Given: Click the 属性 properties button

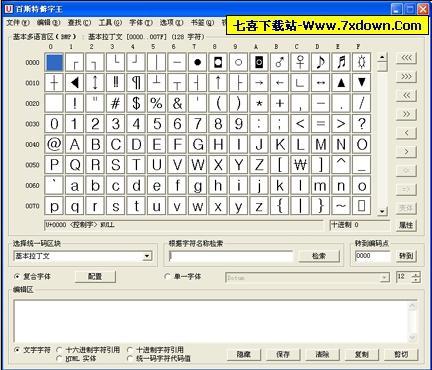Looking at the screenshot, I should pyautogui.click(x=406, y=225).
